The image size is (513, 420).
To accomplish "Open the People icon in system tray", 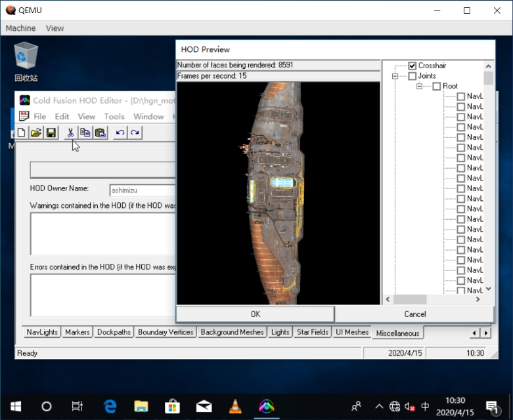I will [x=356, y=406].
